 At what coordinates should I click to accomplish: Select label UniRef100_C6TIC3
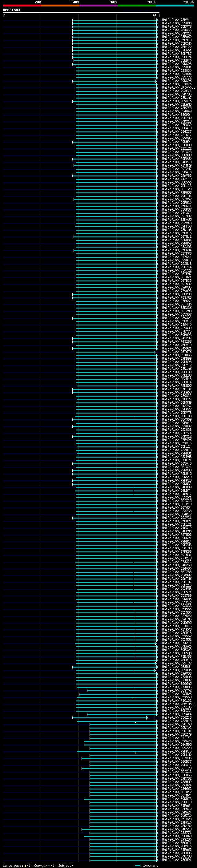tap(177, 768)
